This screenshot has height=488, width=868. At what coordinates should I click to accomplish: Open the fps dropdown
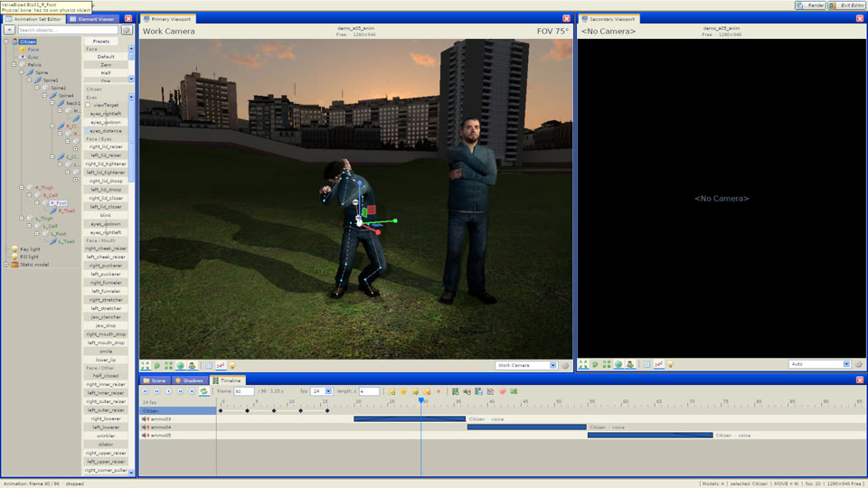tap(321, 391)
